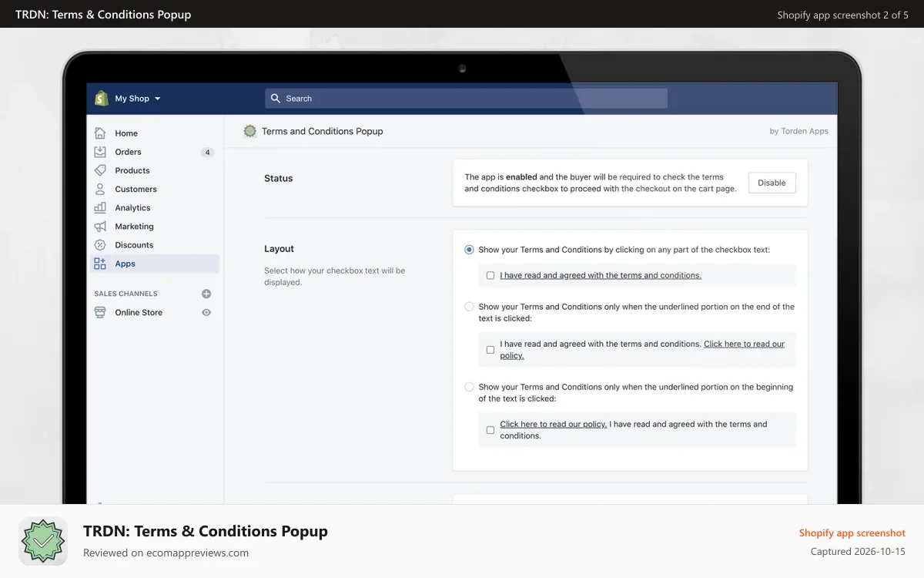Add a sales channel with plus icon
Image resolution: width=924 pixels, height=578 pixels.
click(x=206, y=294)
